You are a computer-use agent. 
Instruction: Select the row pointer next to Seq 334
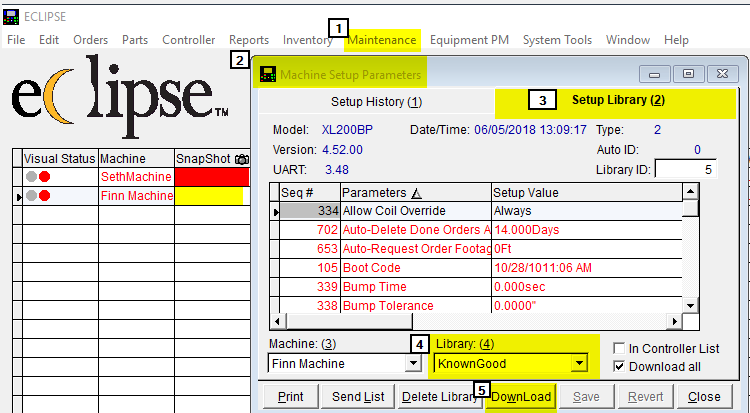tap(275, 211)
